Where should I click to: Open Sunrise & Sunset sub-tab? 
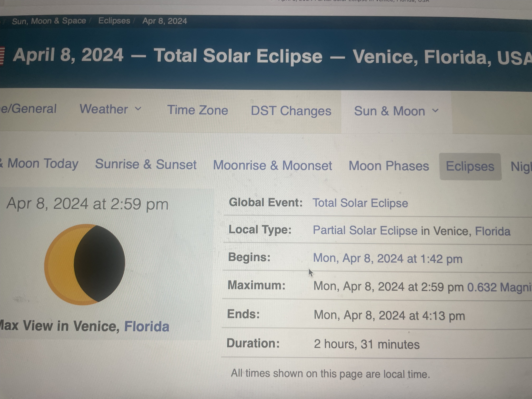pyautogui.click(x=146, y=164)
